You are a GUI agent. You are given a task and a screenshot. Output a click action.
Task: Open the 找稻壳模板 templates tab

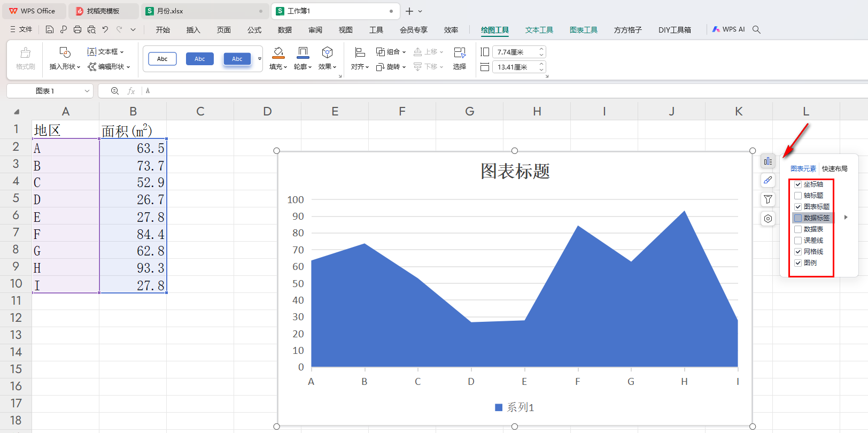(104, 11)
